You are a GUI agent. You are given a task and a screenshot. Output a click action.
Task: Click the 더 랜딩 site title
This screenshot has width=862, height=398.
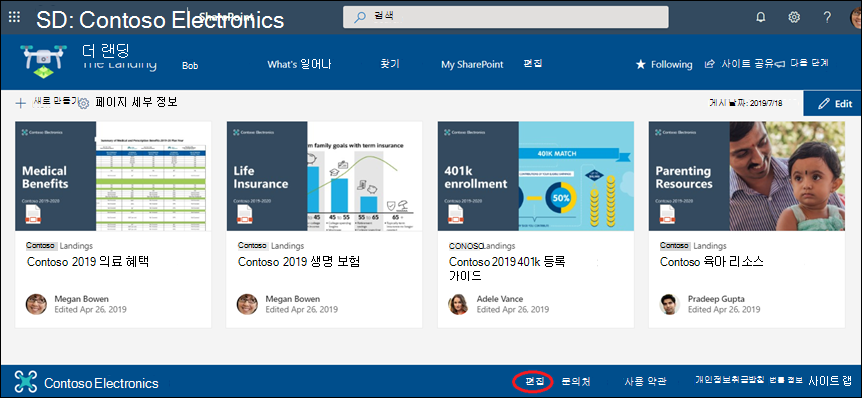coord(106,51)
